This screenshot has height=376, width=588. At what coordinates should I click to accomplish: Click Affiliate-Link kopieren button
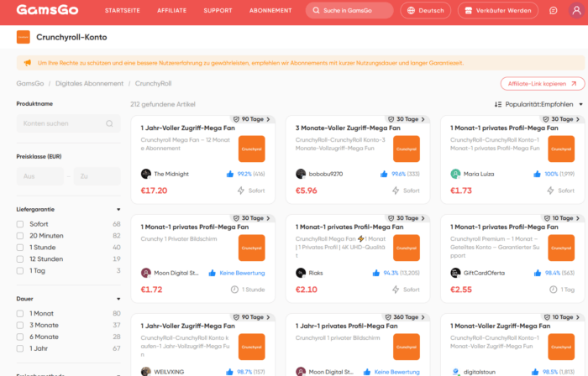[543, 84]
